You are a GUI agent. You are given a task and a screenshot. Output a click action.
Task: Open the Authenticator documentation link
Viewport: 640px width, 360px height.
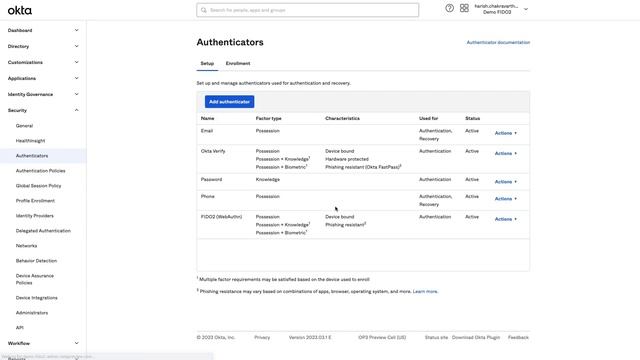498,42
